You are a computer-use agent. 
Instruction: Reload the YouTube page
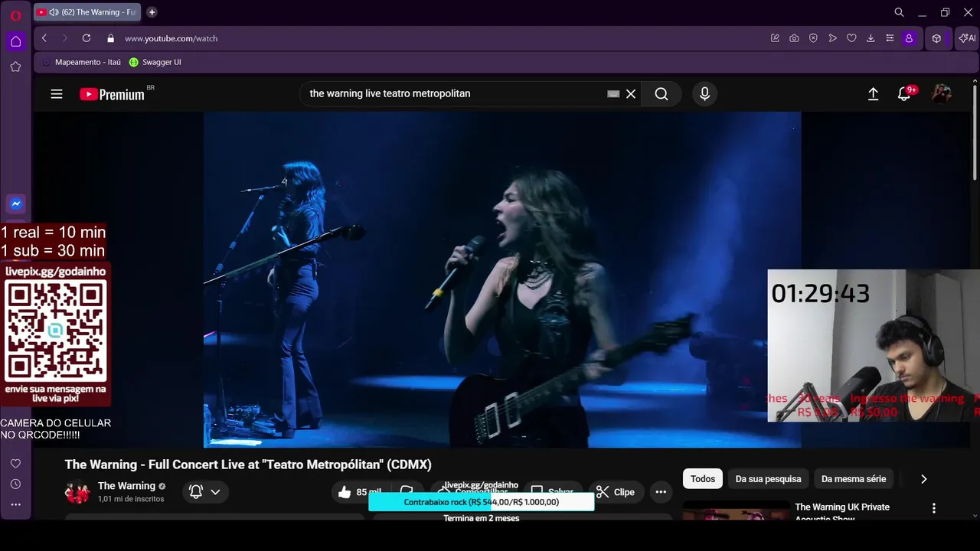click(87, 38)
